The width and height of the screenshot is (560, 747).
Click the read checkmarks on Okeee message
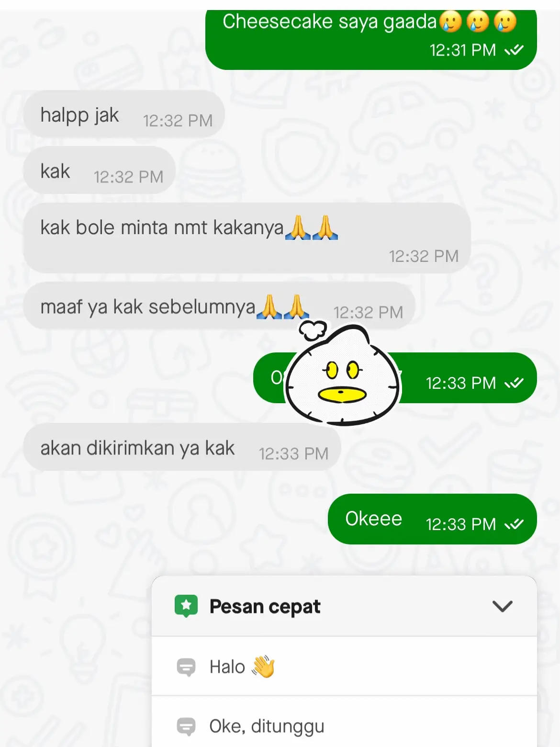[514, 524]
